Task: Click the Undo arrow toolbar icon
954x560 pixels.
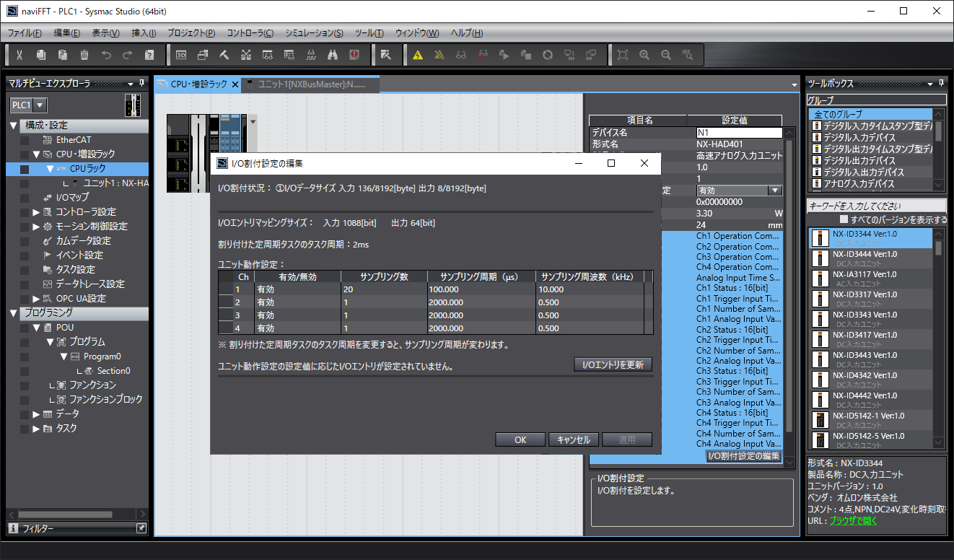Action: [x=106, y=55]
